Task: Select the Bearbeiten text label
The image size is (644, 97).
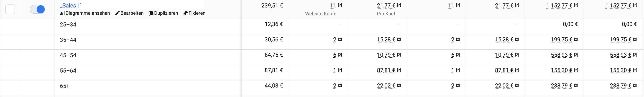Action: [132, 13]
